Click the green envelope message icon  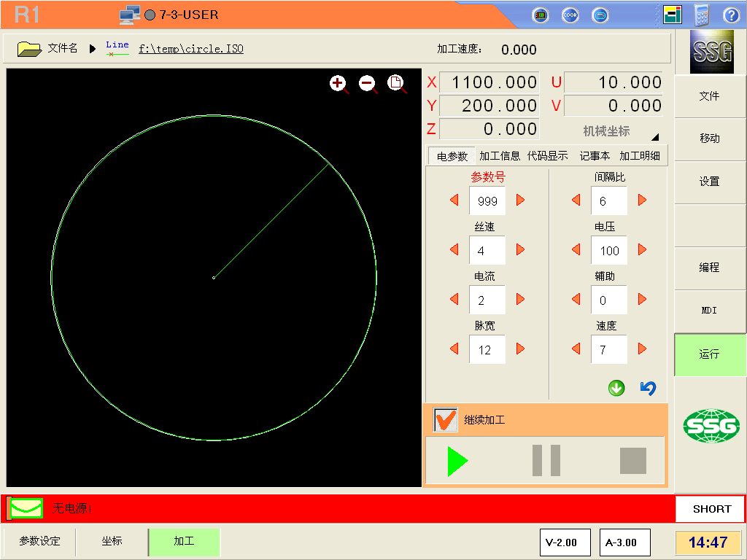(x=27, y=508)
